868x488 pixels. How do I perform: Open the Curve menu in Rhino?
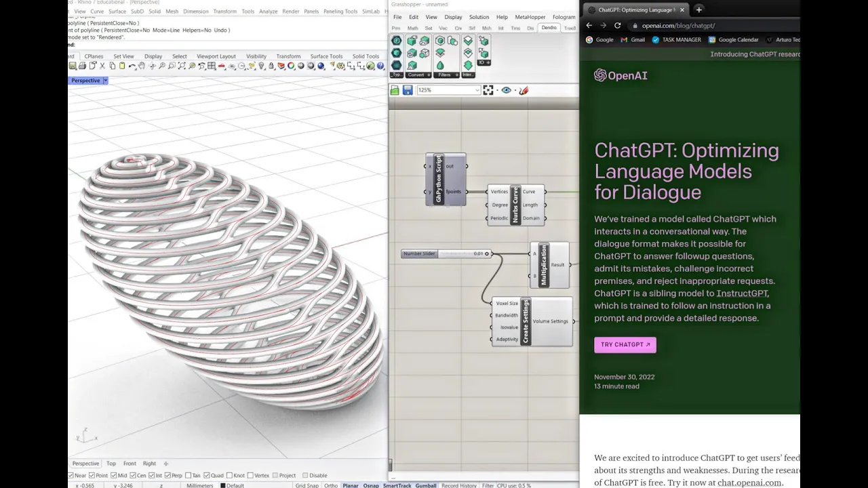(x=97, y=12)
